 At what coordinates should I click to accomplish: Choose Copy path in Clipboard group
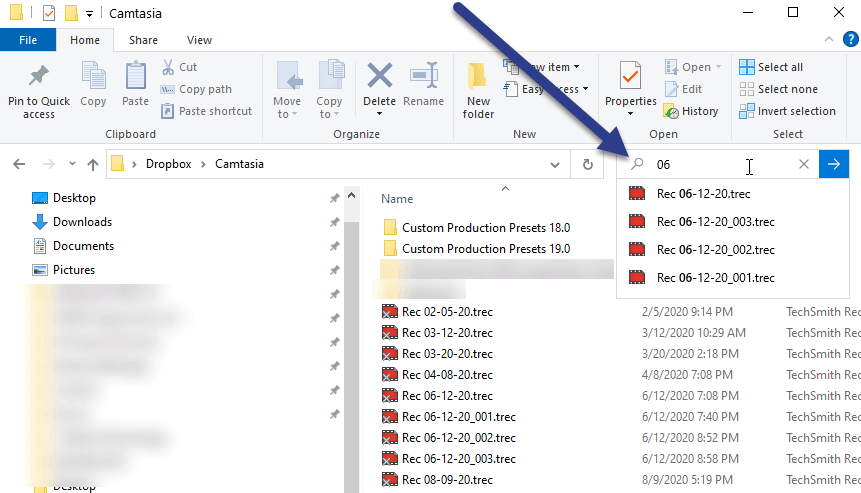pyautogui.click(x=196, y=89)
